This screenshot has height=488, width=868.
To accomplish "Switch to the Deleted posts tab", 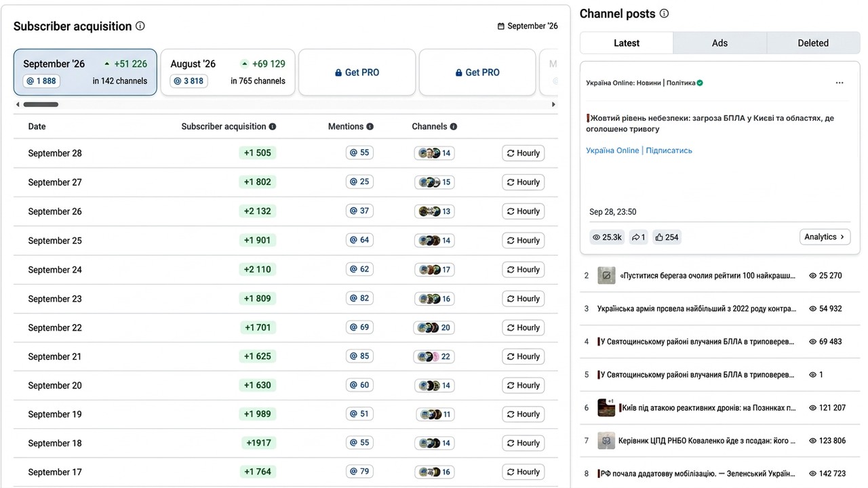I will click(813, 43).
